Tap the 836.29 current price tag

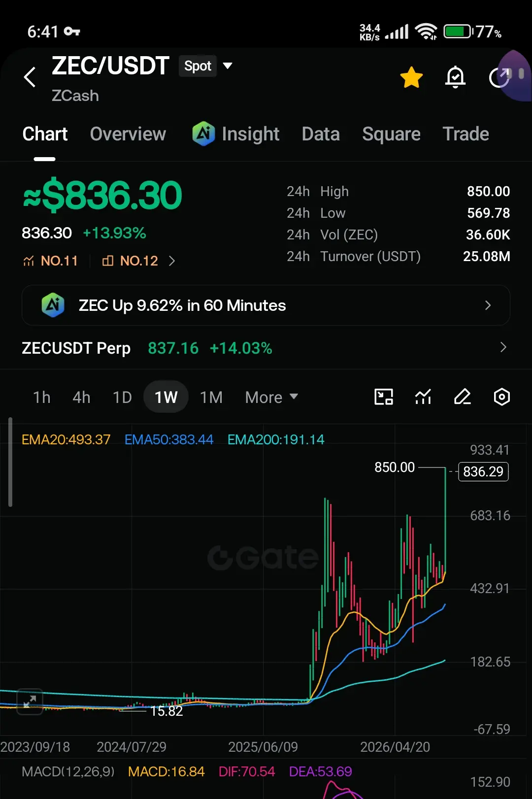point(483,471)
